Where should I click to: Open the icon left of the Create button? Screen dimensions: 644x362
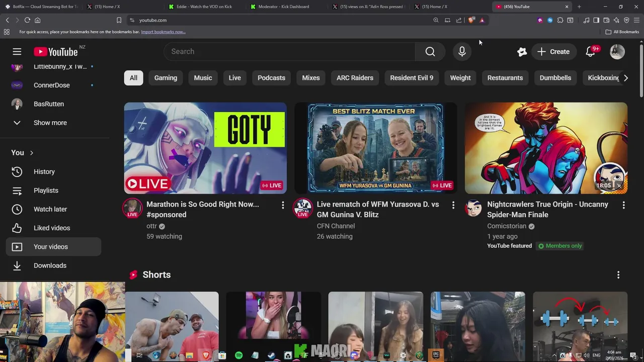(522, 52)
